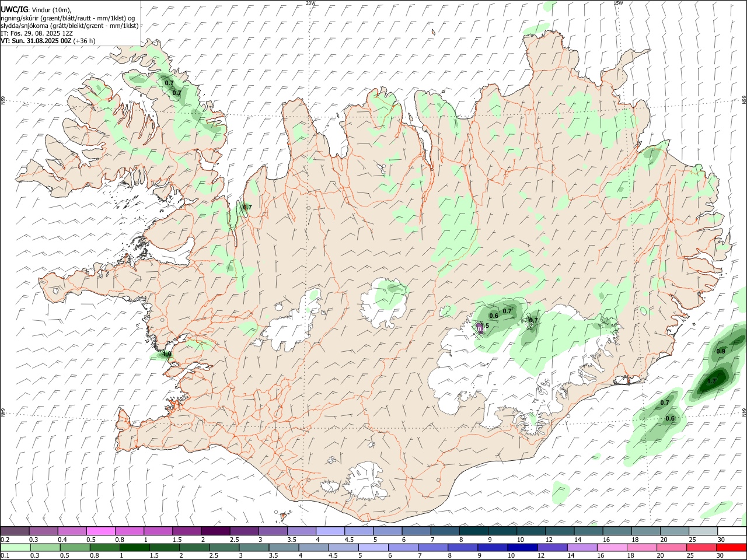The height and width of the screenshot is (560, 747).
Task: Click the 20W longitude label
Action: click(x=310, y=3)
